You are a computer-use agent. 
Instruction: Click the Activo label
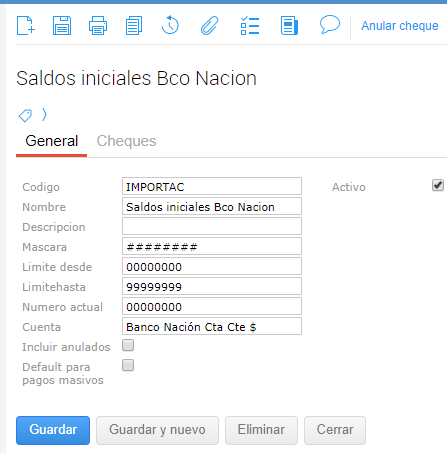pos(349,187)
